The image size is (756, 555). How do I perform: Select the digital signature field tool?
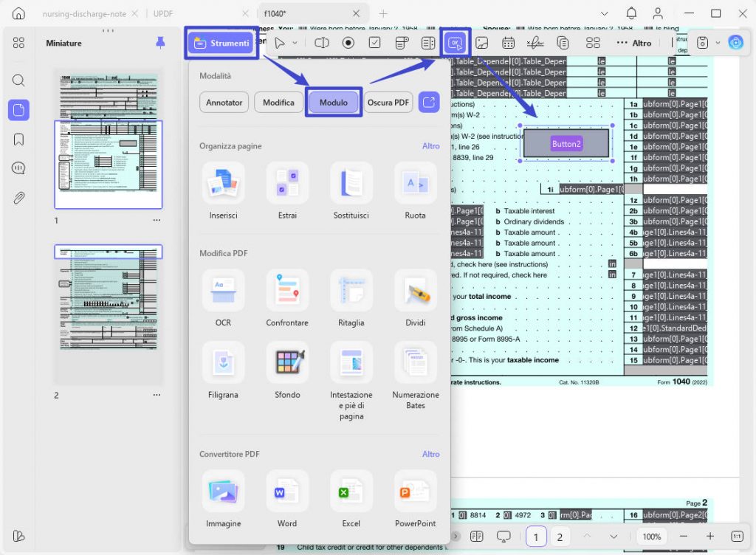pyautogui.click(x=535, y=43)
